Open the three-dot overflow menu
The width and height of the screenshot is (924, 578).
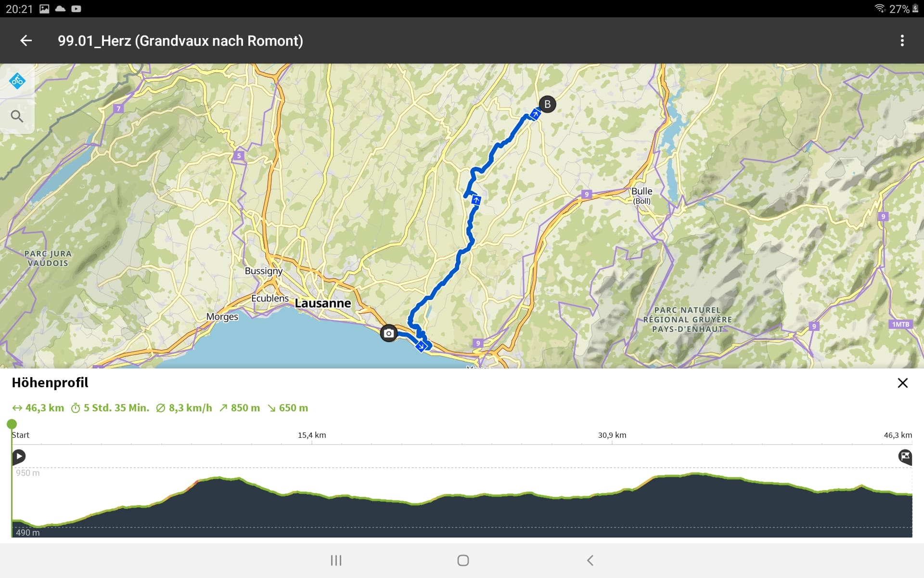tap(902, 41)
